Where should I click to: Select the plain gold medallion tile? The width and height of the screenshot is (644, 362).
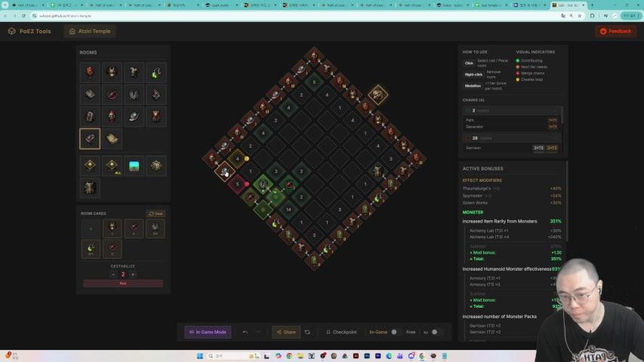[90, 166]
